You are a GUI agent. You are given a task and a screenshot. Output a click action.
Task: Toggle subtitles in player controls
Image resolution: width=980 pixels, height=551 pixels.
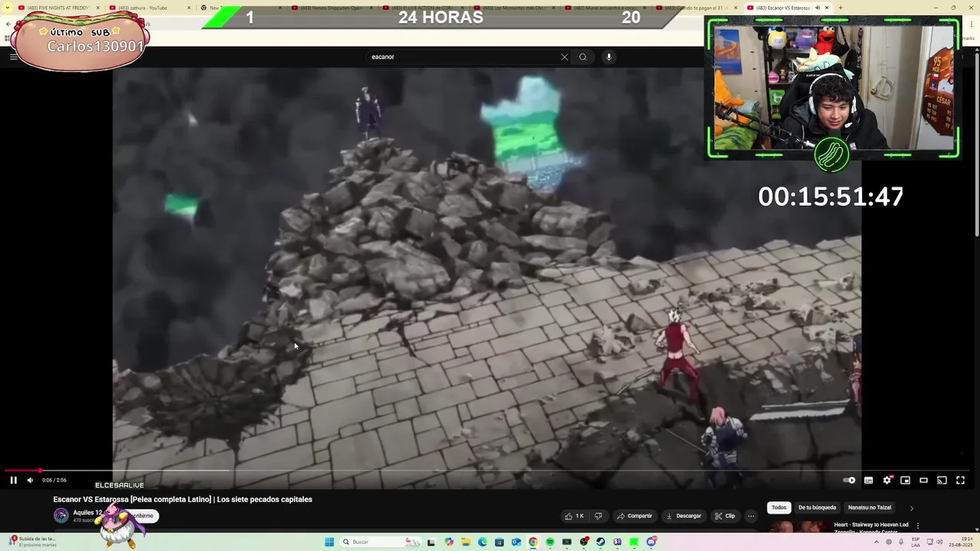coord(868,480)
